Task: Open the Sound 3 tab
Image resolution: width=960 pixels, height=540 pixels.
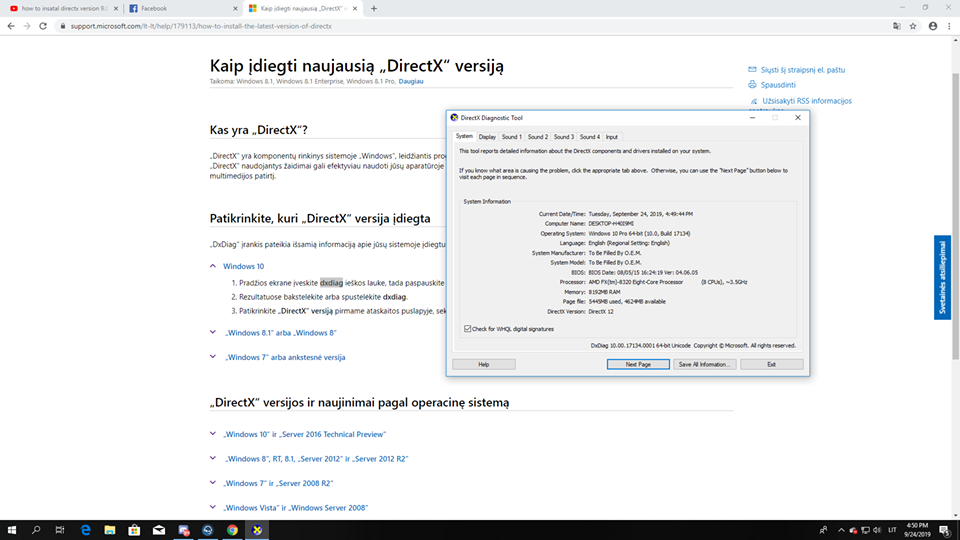Action: point(564,137)
